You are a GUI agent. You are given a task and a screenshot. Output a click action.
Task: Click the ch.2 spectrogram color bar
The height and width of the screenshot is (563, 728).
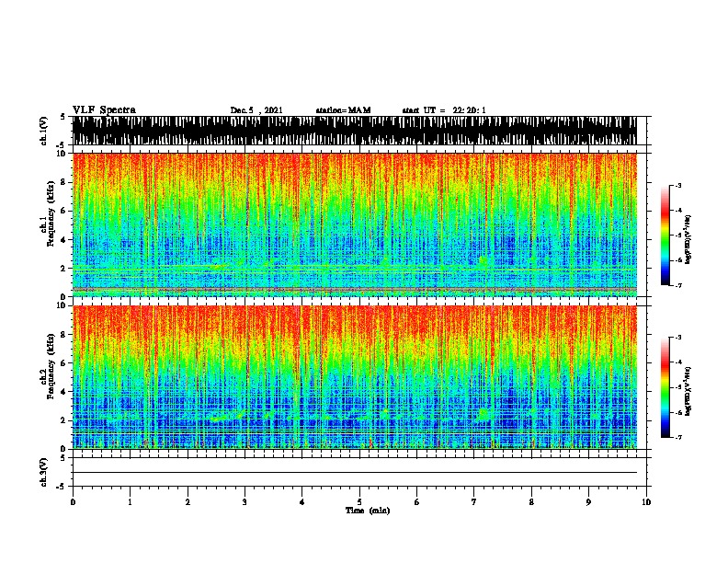(665, 387)
